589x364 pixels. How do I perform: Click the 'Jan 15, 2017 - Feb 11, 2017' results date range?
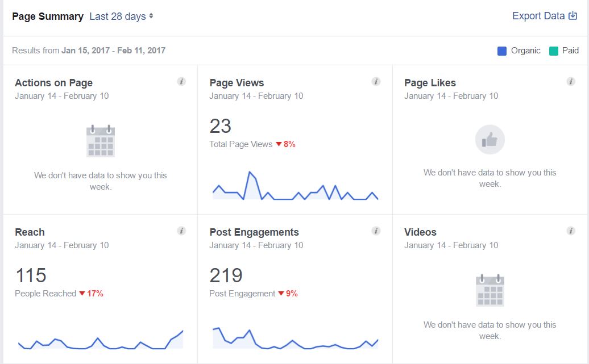(x=114, y=51)
